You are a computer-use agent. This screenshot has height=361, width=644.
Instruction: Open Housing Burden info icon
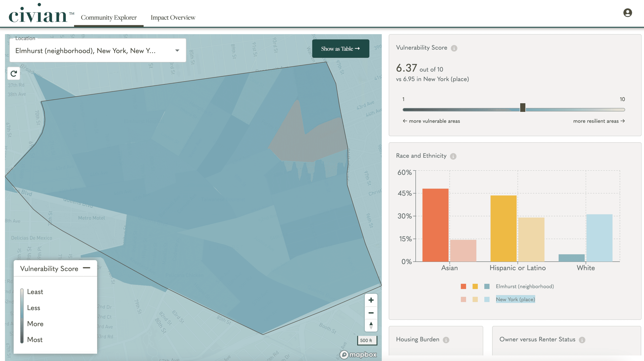[x=446, y=340]
